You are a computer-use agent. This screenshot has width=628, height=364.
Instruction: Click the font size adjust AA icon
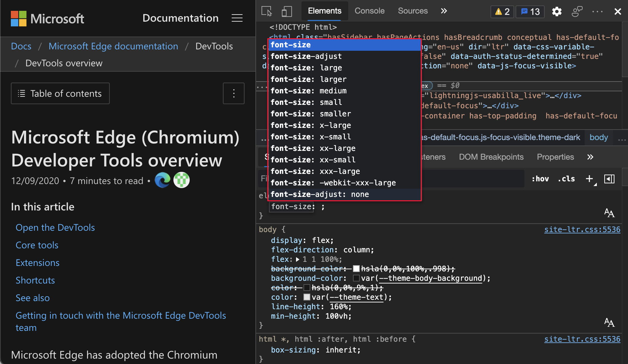609,212
